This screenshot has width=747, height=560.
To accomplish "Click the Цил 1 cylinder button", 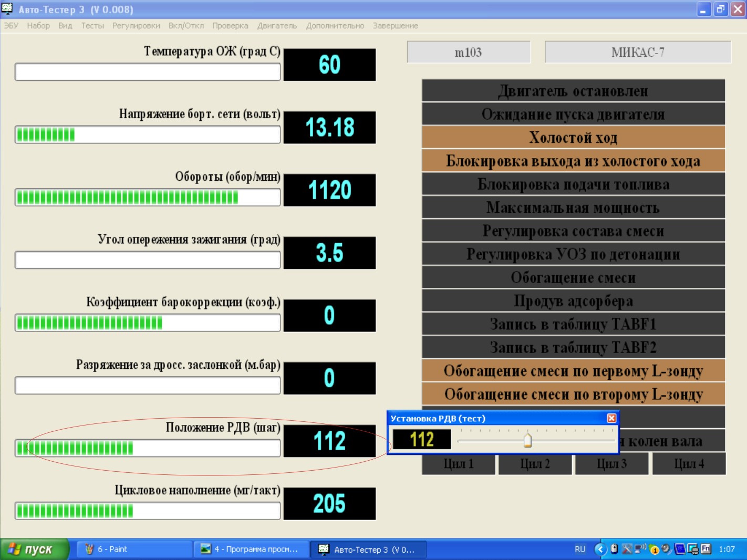I will [459, 464].
